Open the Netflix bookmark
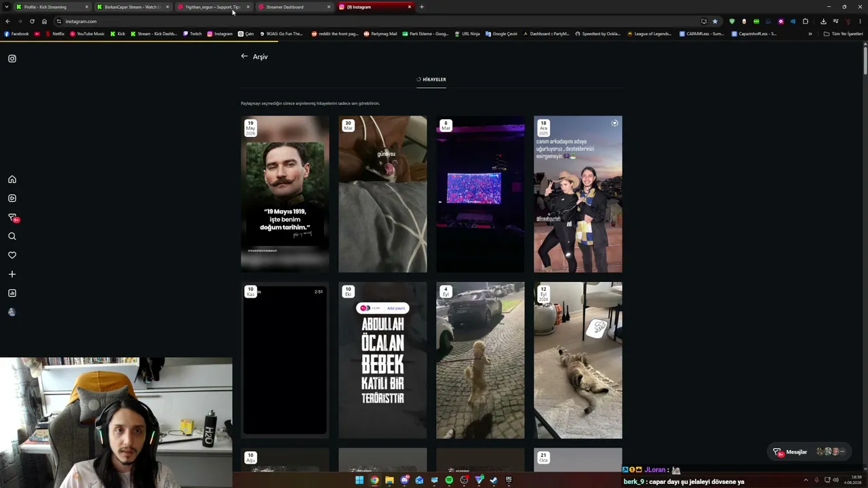This screenshot has width=868, height=488. tap(54, 34)
